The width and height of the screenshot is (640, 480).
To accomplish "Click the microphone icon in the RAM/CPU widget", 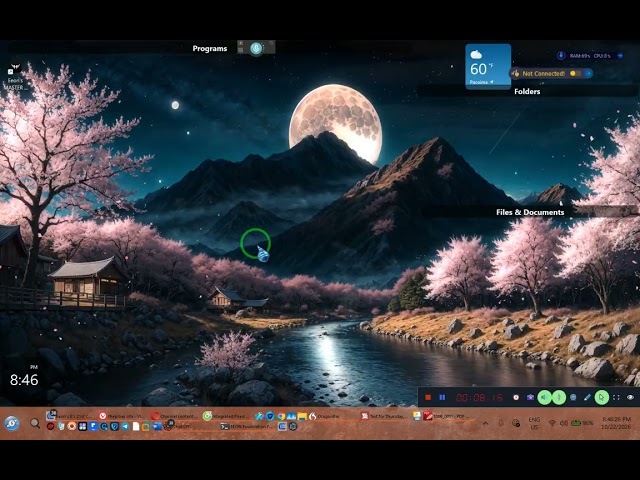I will coord(561,56).
